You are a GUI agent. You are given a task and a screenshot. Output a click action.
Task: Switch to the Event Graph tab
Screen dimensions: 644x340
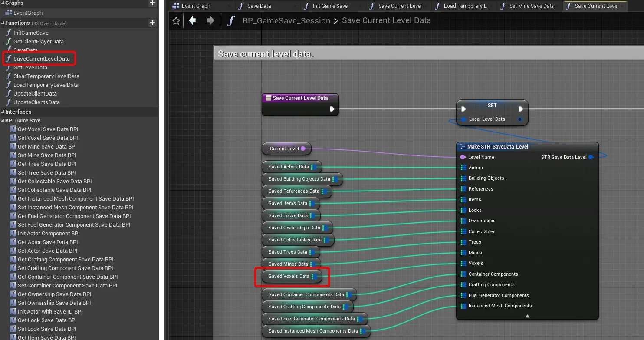point(196,6)
